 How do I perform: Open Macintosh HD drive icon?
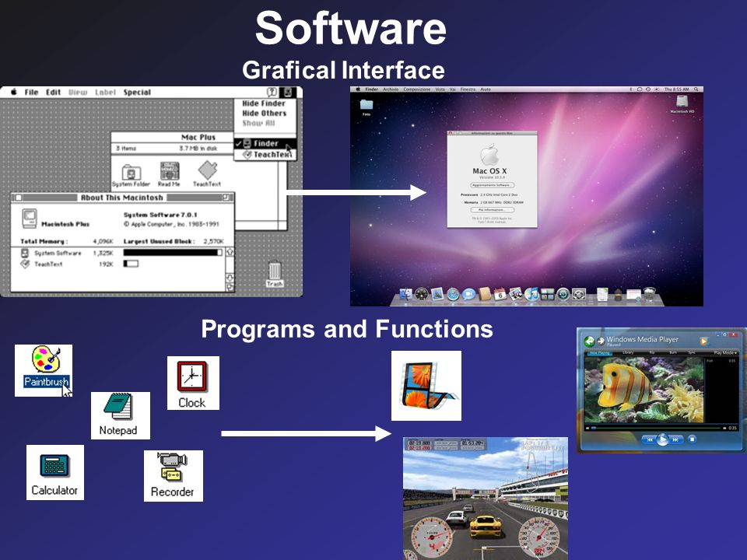[682, 103]
